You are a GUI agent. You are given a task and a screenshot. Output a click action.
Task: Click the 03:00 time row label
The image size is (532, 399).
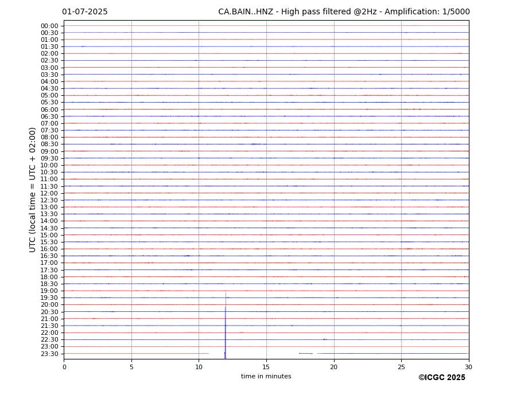click(x=49, y=68)
